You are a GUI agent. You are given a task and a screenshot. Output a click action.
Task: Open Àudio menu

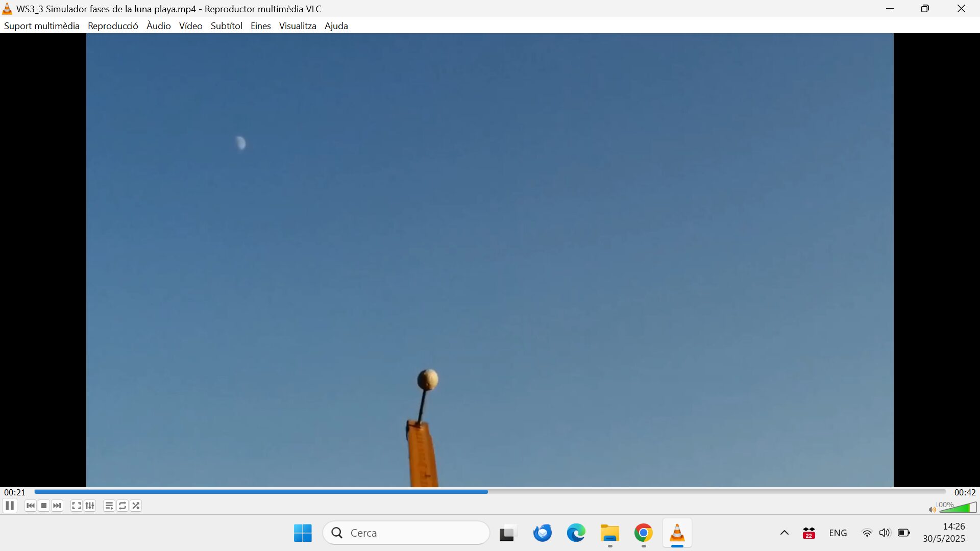(x=158, y=26)
